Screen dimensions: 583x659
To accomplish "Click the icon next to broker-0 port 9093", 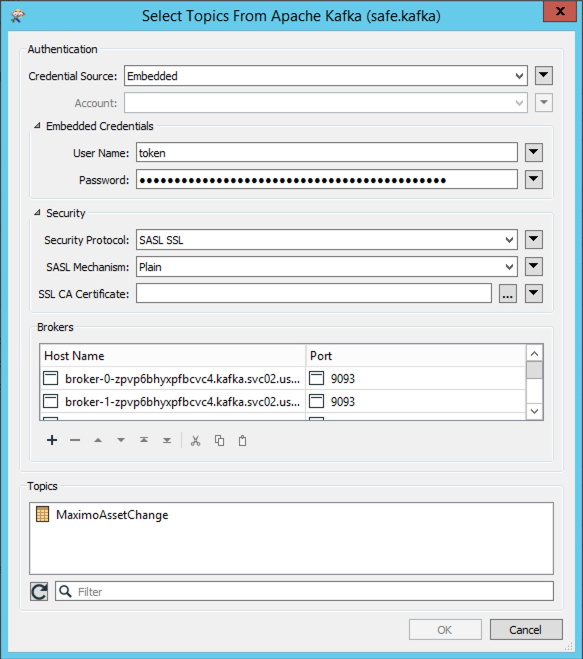I will (317, 378).
